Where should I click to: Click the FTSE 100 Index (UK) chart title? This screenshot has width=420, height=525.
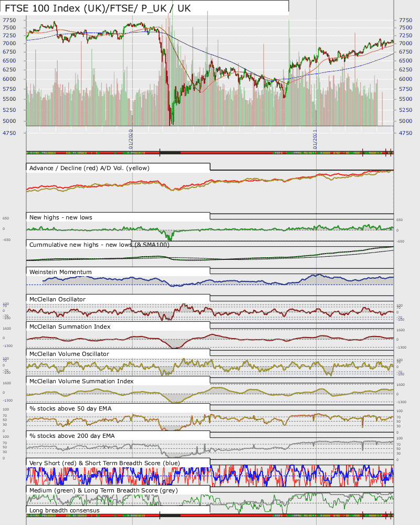pos(98,8)
